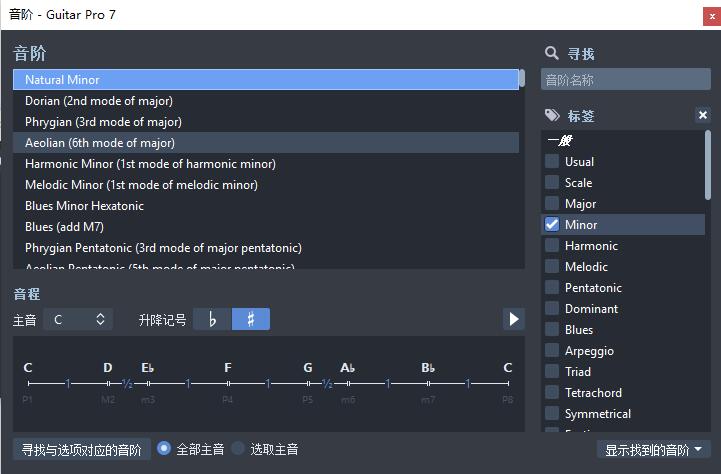
Task: Select Dorian (2nd mode of major)
Action: click(99, 101)
